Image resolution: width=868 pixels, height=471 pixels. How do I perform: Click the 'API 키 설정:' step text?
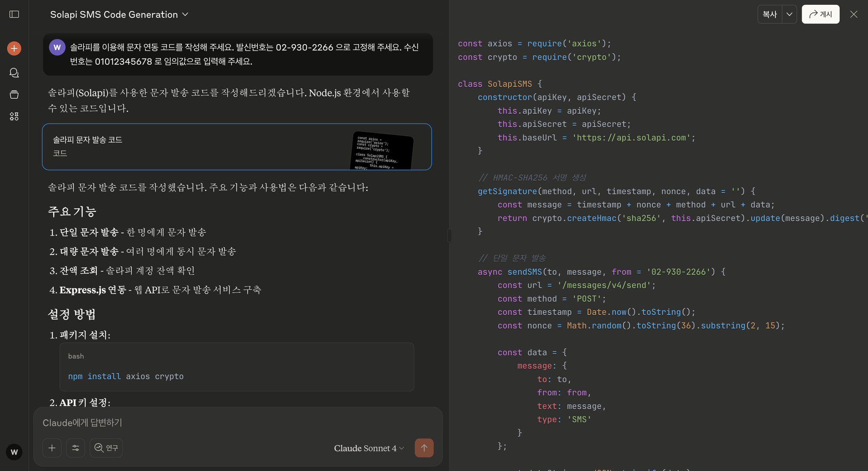pos(85,403)
